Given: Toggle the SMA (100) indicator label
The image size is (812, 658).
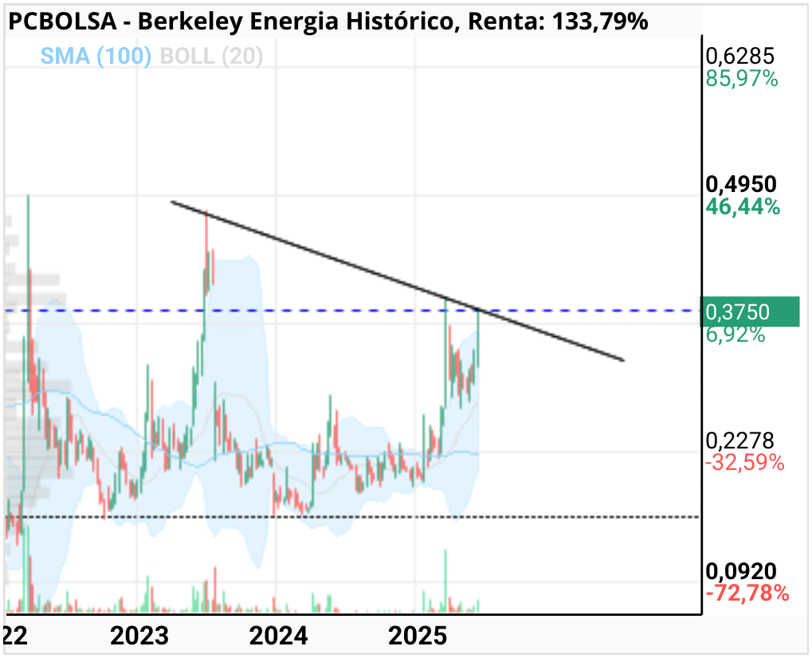Looking at the screenshot, I should [x=96, y=56].
